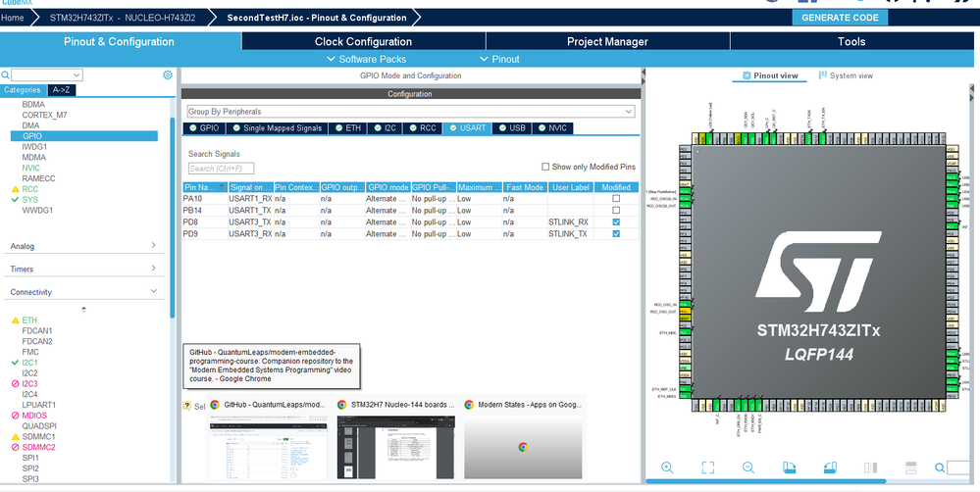Viewport: 980px width, 492px height.
Task: Open the NVIC configuration tab
Action: coord(552,128)
